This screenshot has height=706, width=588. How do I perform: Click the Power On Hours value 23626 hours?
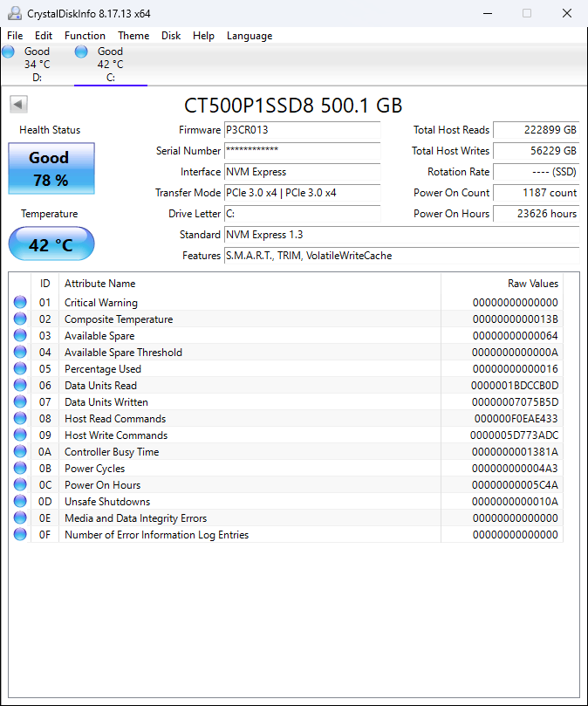click(x=537, y=214)
